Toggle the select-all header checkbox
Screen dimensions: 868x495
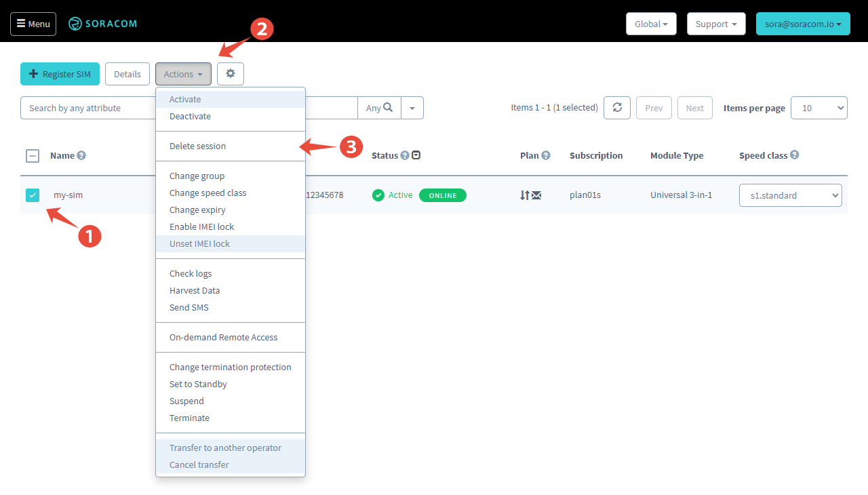point(33,155)
